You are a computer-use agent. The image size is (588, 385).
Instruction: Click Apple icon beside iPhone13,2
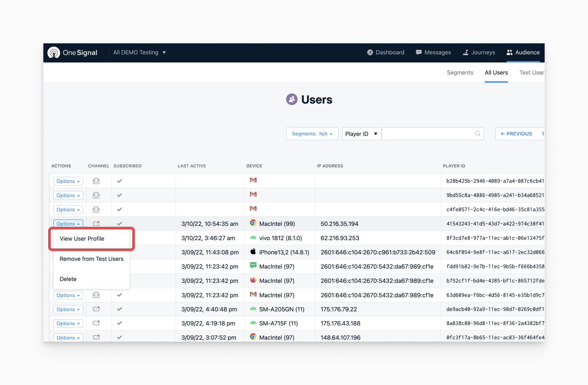point(253,251)
